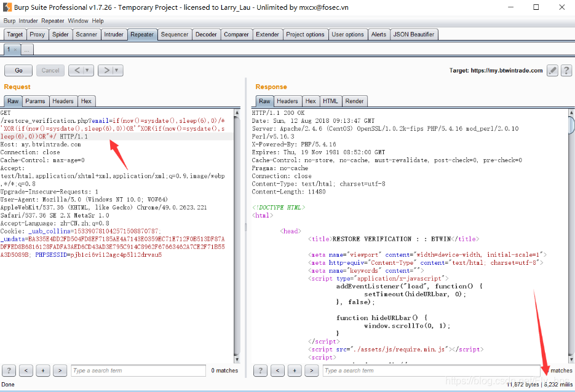Jump to next match in request search
Screen dimensions: 575x392
click(60, 370)
